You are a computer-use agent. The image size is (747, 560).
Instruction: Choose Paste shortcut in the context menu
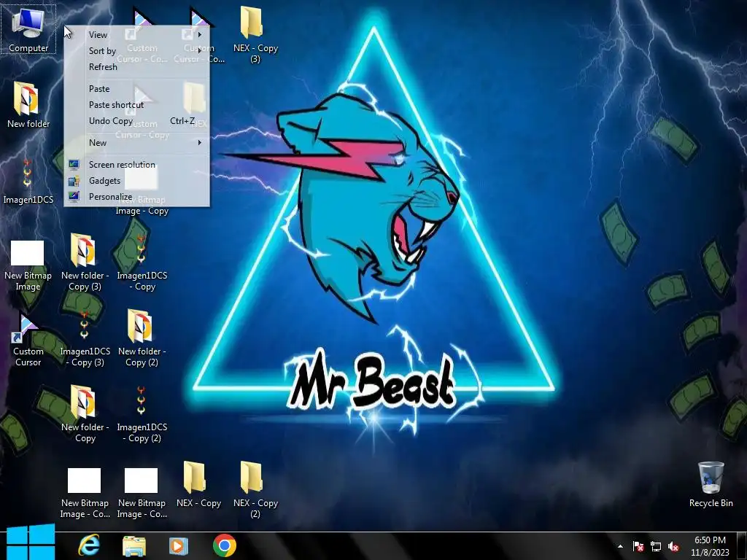coord(136,105)
